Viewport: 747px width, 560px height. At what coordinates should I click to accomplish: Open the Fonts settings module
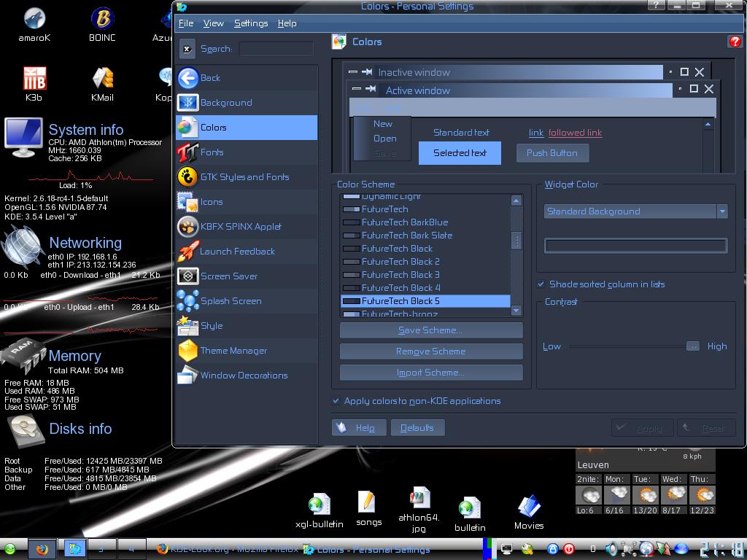point(247,152)
